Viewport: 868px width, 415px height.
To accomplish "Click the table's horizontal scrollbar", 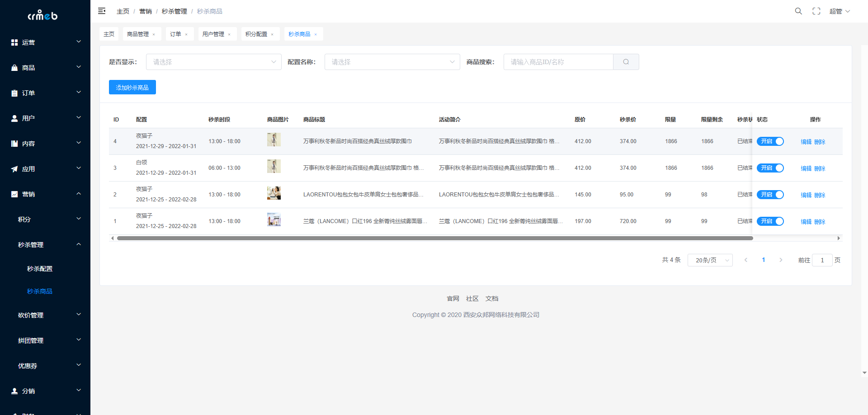I will click(x=435, y=238).
